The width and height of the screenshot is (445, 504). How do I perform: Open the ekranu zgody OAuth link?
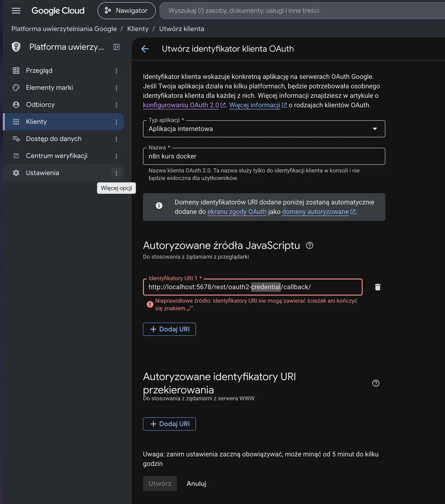(x=237, y=212)
